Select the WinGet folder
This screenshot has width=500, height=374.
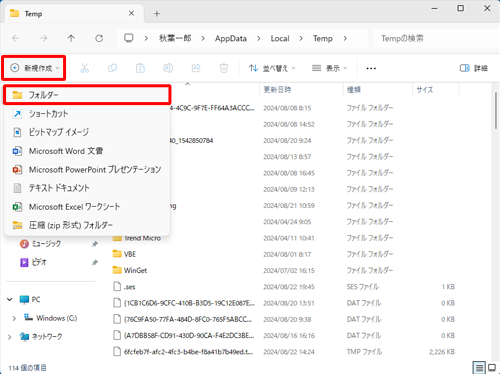(130, 270)
